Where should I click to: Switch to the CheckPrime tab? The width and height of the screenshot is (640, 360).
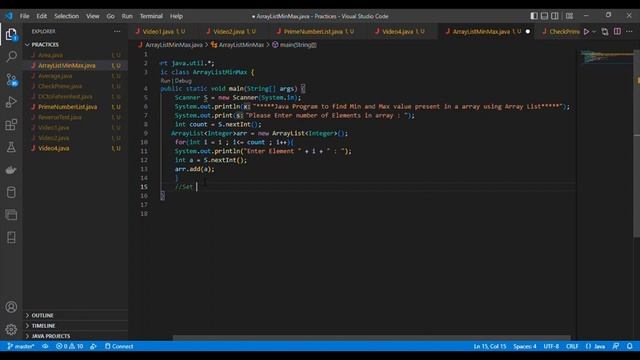pyautogui.click(x=560, y=31)
